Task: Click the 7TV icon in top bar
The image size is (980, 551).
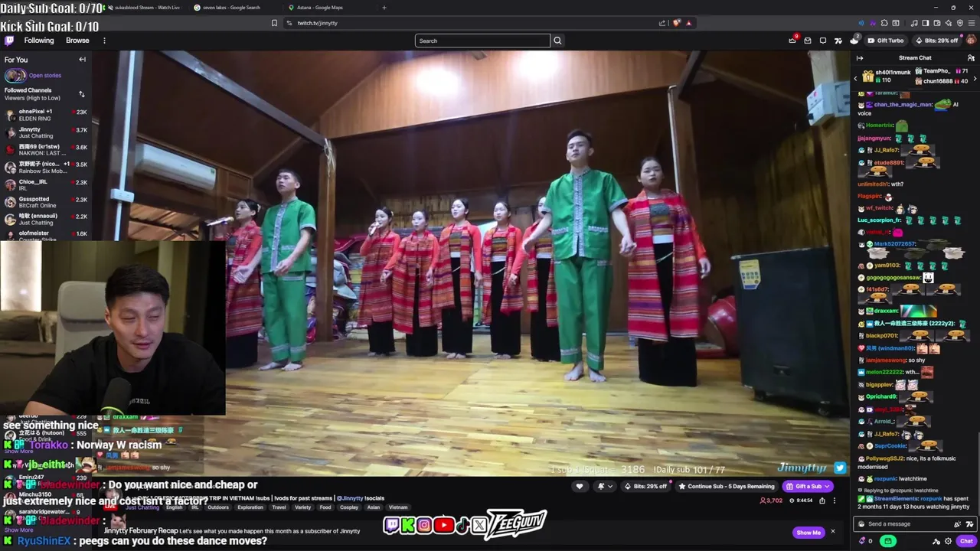Action: pos(838,41)
